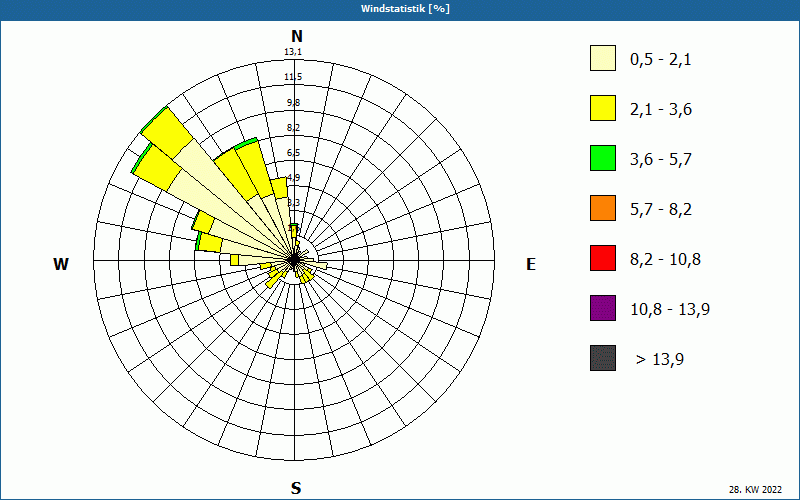800x500 pixels.
Task: Click the 11,5 ring scale value
Action: pos(293,77)
